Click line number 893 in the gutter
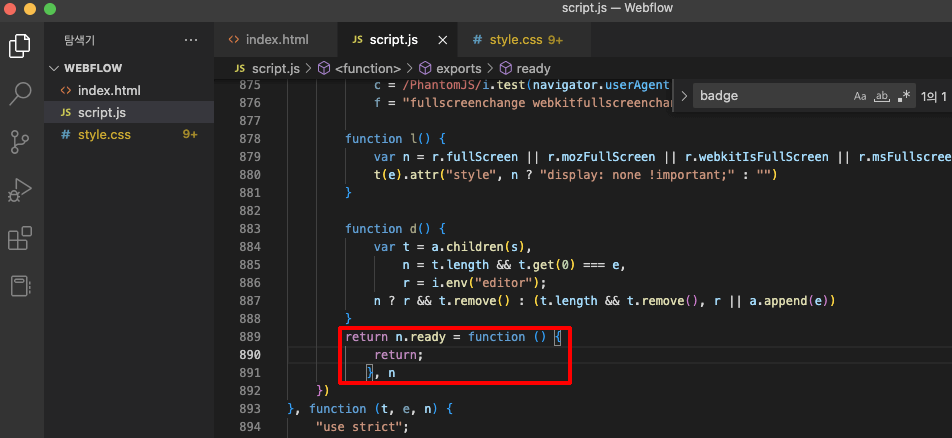Screen dimensions: 952x438 250,408
